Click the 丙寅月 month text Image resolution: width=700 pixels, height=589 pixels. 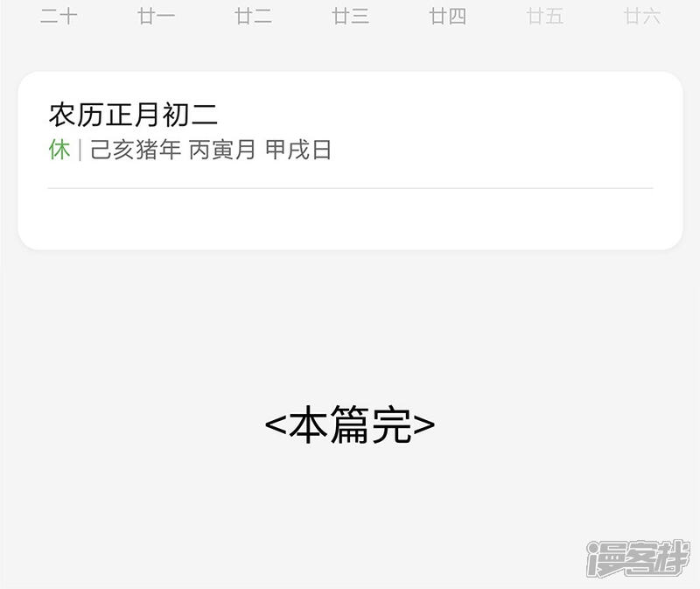(222, 149)
